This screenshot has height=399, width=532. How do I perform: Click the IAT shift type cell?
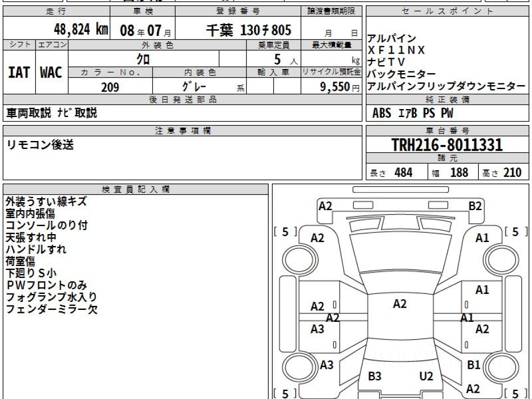pyautogui.click(x=19, y=73)
